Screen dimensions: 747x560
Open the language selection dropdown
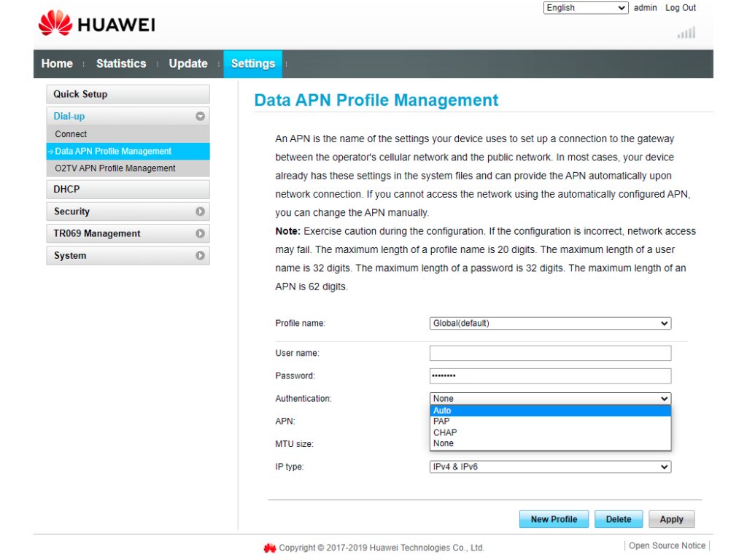(586, 8)
